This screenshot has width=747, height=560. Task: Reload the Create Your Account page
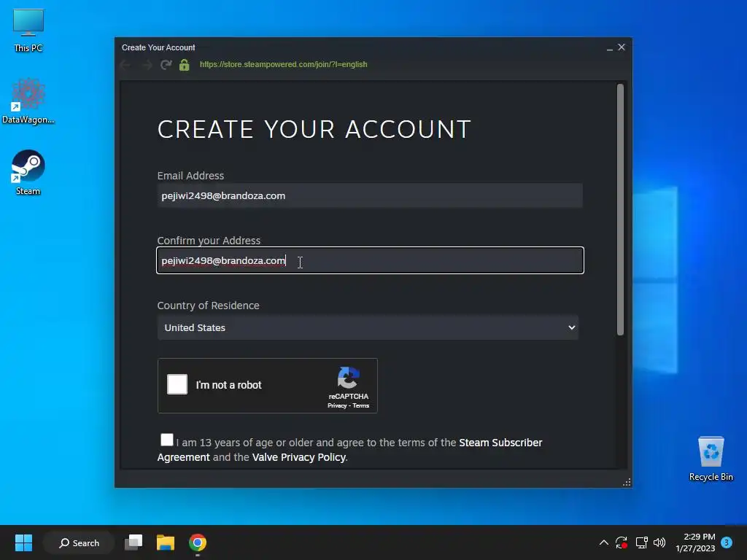pos(166,65)
